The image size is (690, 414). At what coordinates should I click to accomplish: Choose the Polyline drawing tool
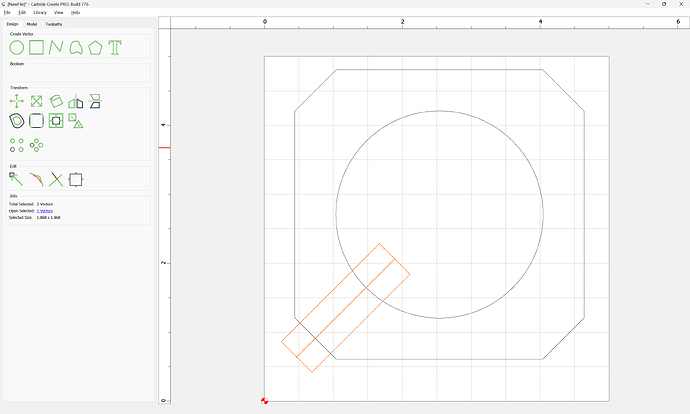pyautogui.click(x=56, y=48)
